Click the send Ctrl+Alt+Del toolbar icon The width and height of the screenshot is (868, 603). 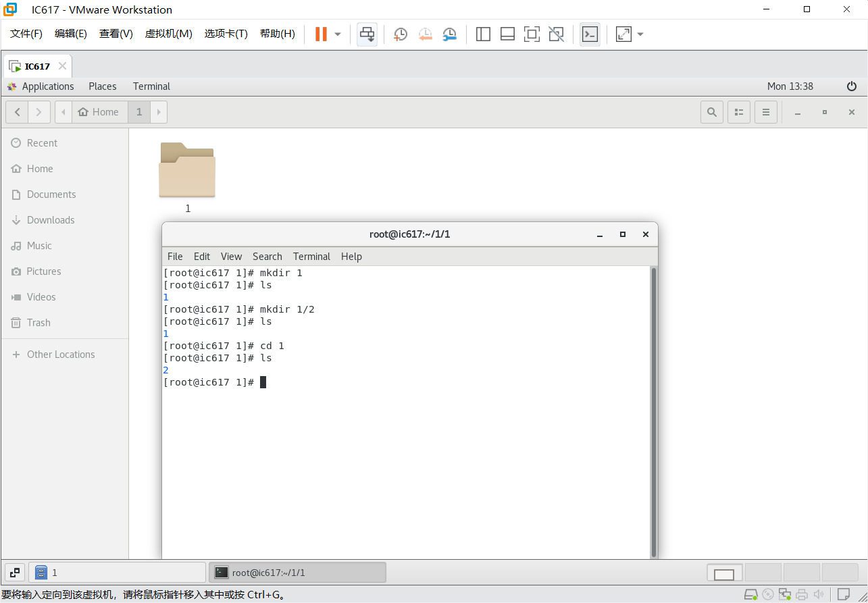pyautogui.click(x=367, y=34)
